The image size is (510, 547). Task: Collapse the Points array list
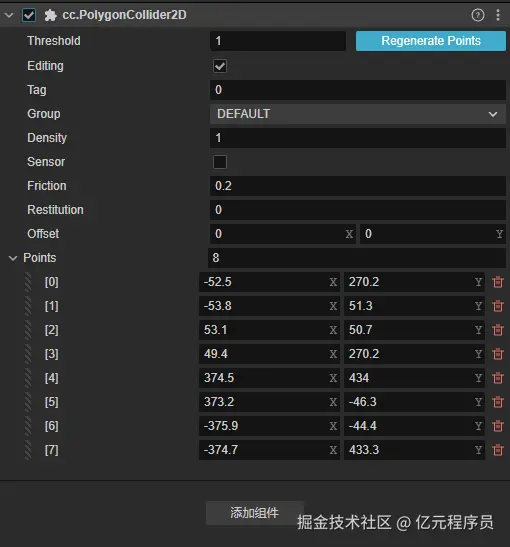(13, 258)
